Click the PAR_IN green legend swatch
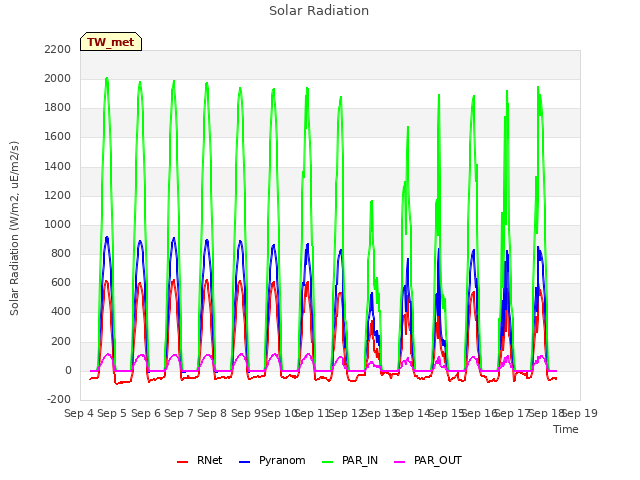 click(x=328, y=462)
